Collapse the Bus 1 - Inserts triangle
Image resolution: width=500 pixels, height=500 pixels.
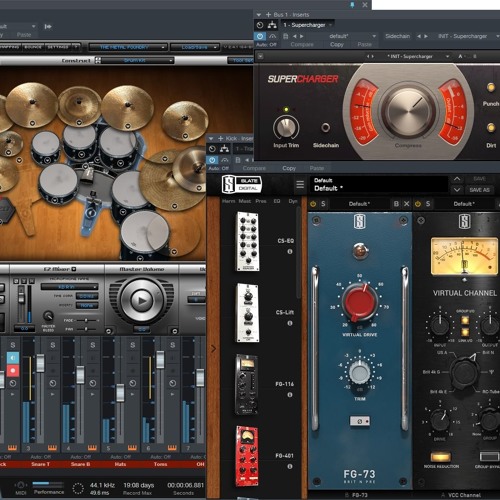pyautogui.click(x=259, y=15)
